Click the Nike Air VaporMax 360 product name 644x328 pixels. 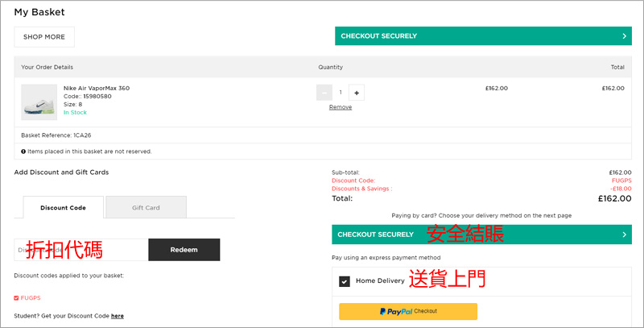97,88
